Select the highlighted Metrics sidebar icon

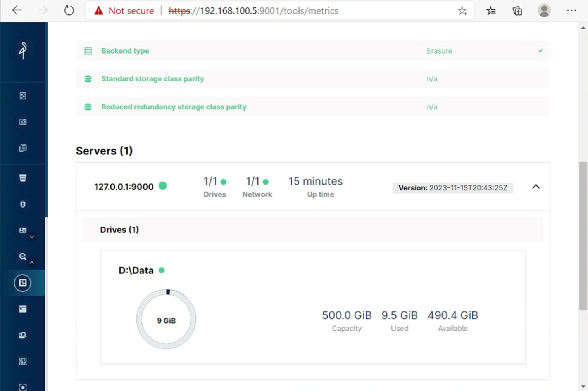coord(23,283)
